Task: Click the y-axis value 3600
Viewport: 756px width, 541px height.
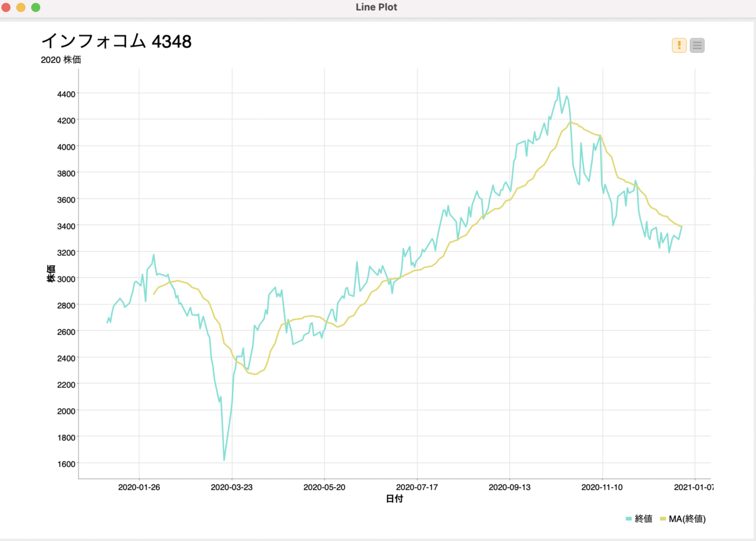Action: point(67,200)
